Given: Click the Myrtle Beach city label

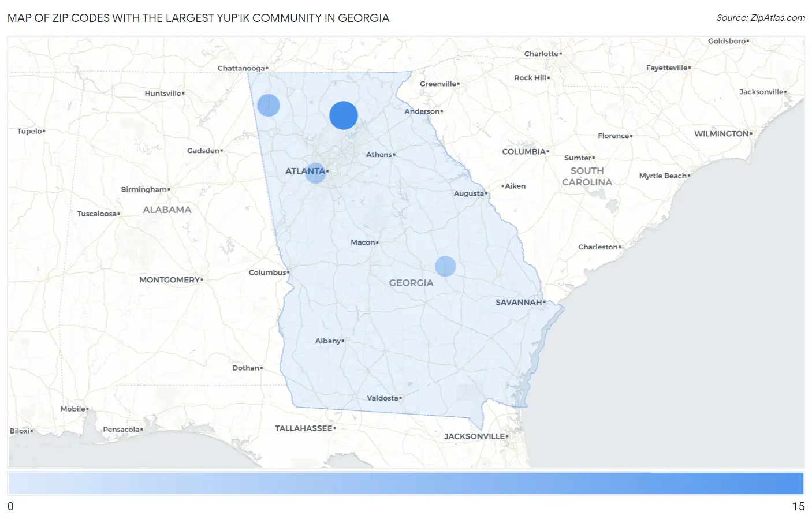Looking at the screenshot, I should (663, 176).
